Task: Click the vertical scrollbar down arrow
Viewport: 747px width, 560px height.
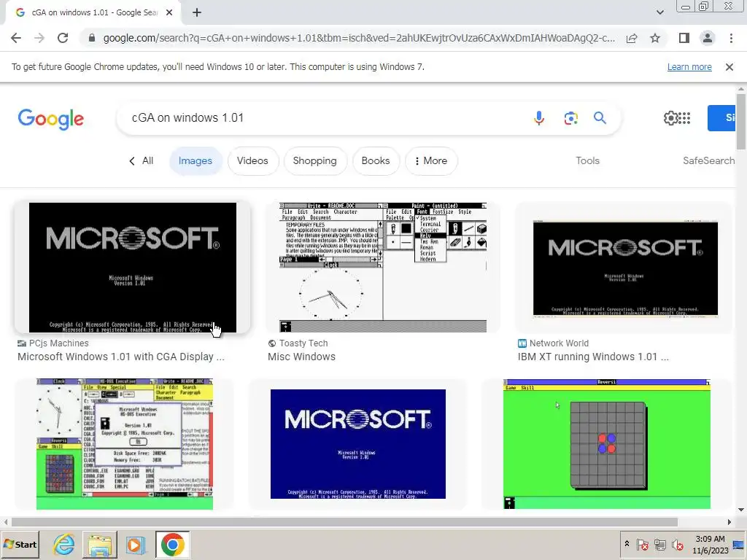Action: 741,510
